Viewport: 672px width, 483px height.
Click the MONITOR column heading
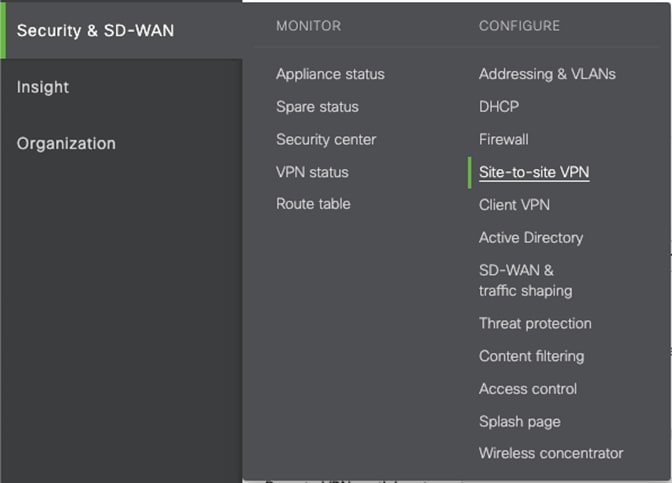309,26
